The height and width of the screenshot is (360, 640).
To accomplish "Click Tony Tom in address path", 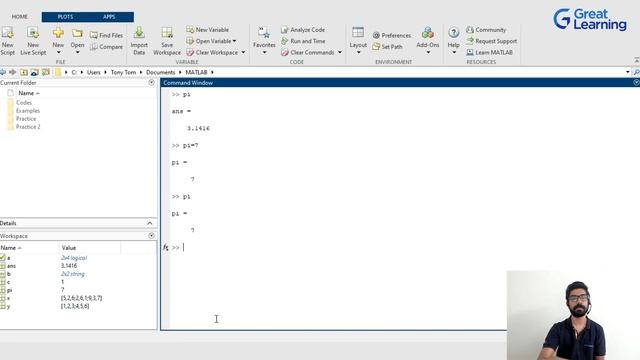I will click(x=123, y=72).
